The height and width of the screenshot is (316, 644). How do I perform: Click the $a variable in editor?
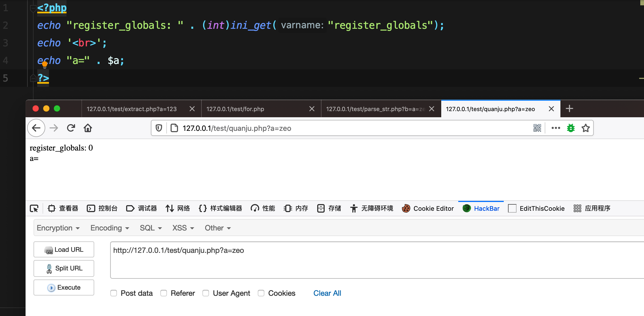[x=113, y=61]
